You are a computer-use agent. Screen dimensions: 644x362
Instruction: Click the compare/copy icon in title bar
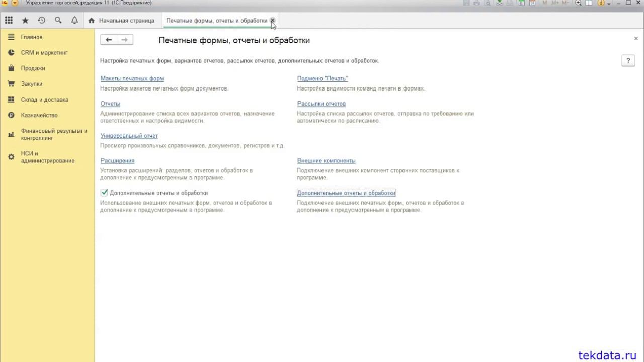[x=510, y=3]
